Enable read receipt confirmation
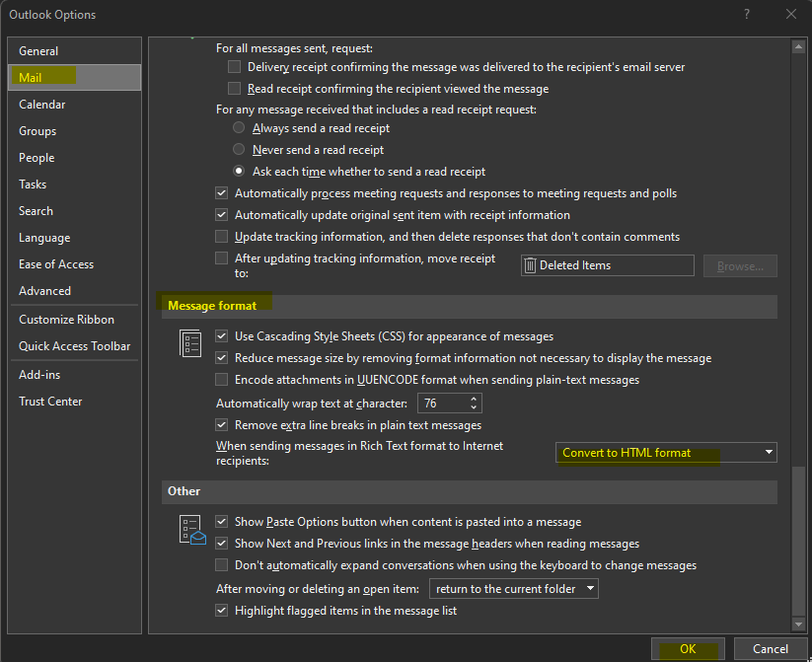The image size is (812, 662). (234, 88)
